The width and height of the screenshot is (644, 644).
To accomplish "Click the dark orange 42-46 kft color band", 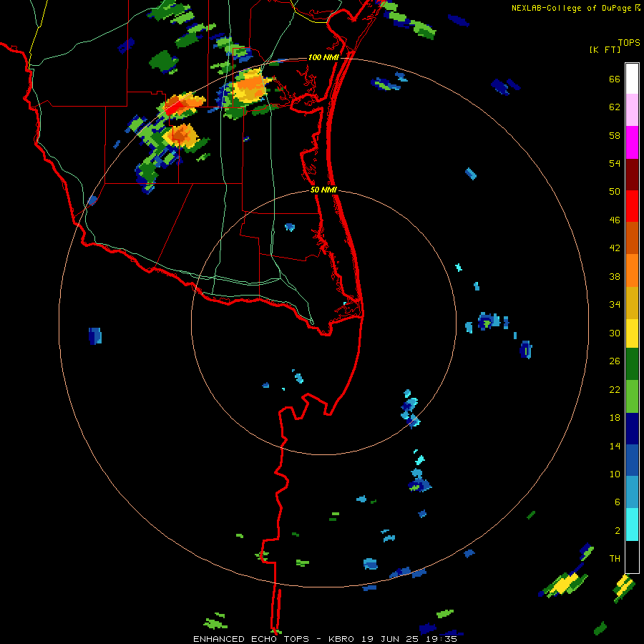I will (x=632, y=238).
